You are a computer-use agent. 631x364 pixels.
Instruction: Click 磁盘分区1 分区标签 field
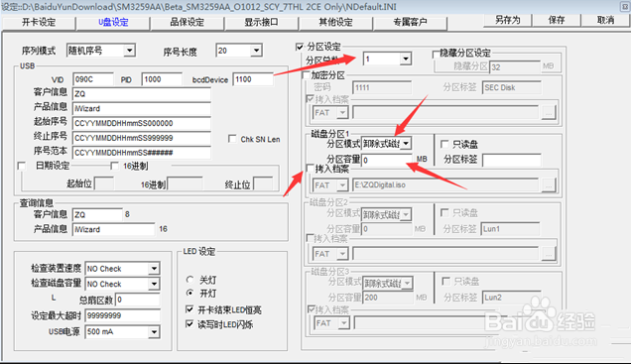[512, 160]
